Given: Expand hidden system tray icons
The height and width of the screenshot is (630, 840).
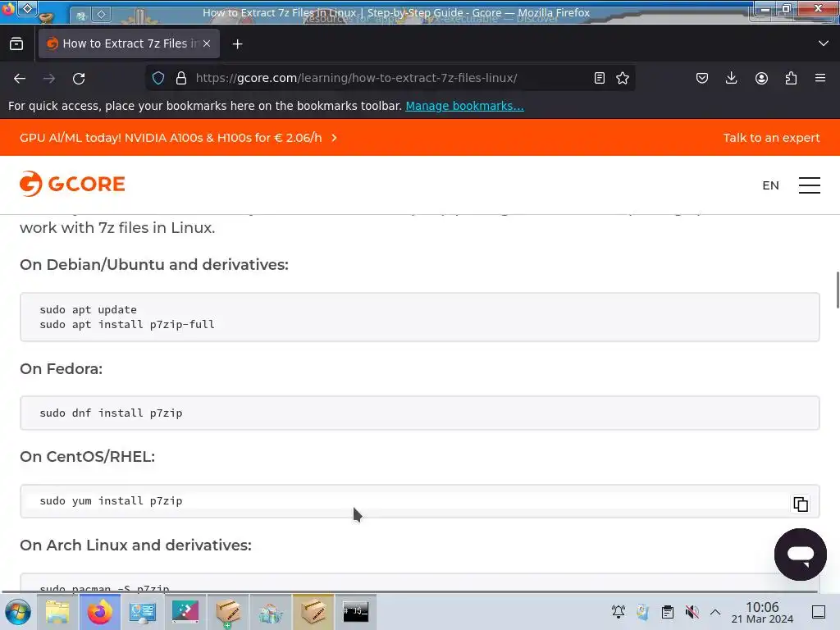Looking at the screenshot, I should point(715,612).
